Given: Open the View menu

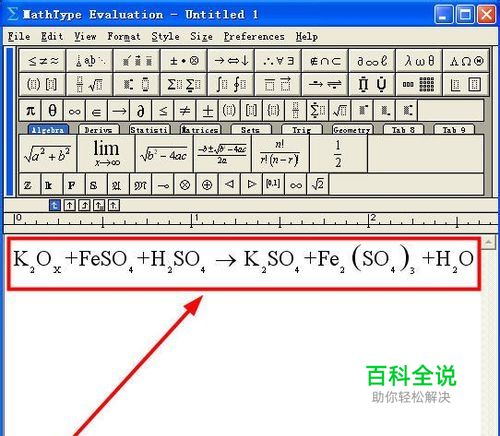Looking at the screenshot, I should click(85, 36).
